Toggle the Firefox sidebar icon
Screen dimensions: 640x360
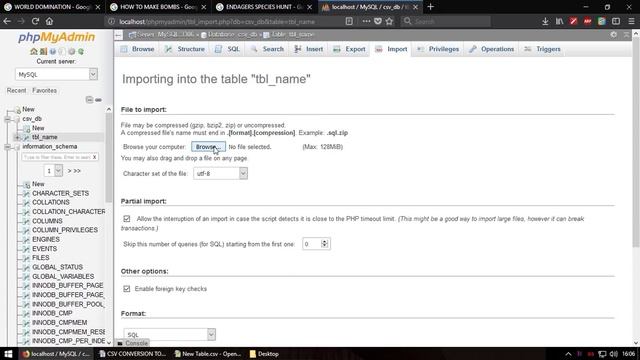(616, 21)
